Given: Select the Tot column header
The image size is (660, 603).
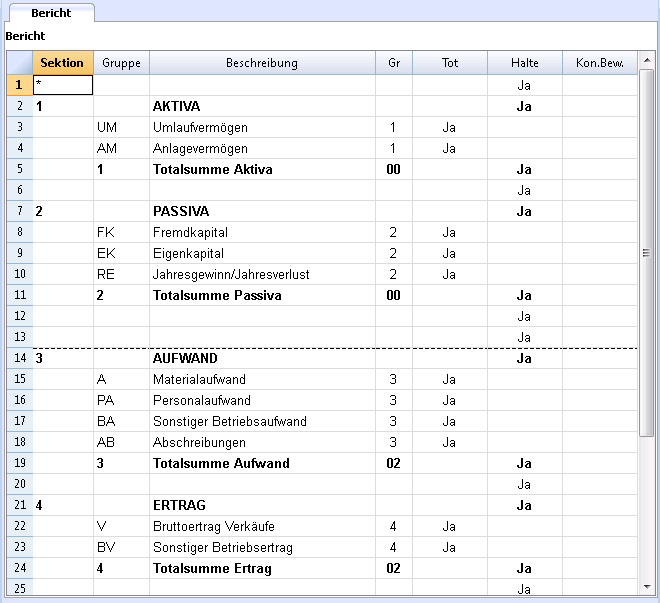Looking at the screenshot, I should pyautogui.click(x=450, y=63).
